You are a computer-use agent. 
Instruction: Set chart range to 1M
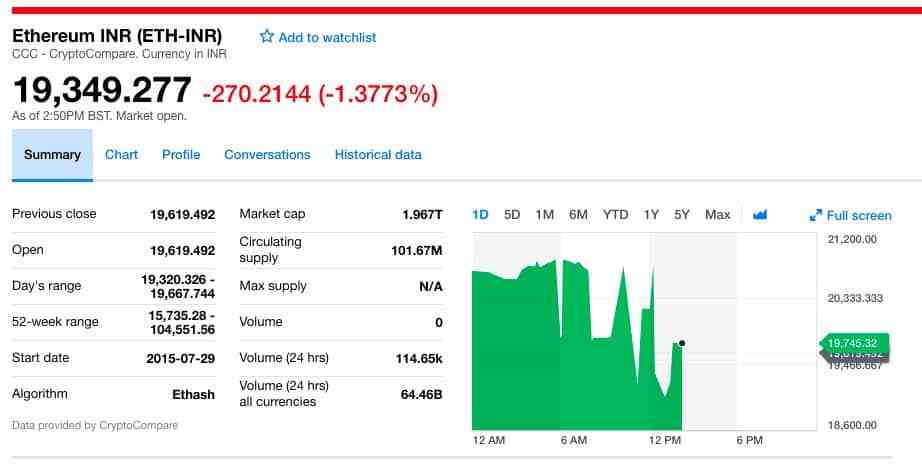coord(544,215)
